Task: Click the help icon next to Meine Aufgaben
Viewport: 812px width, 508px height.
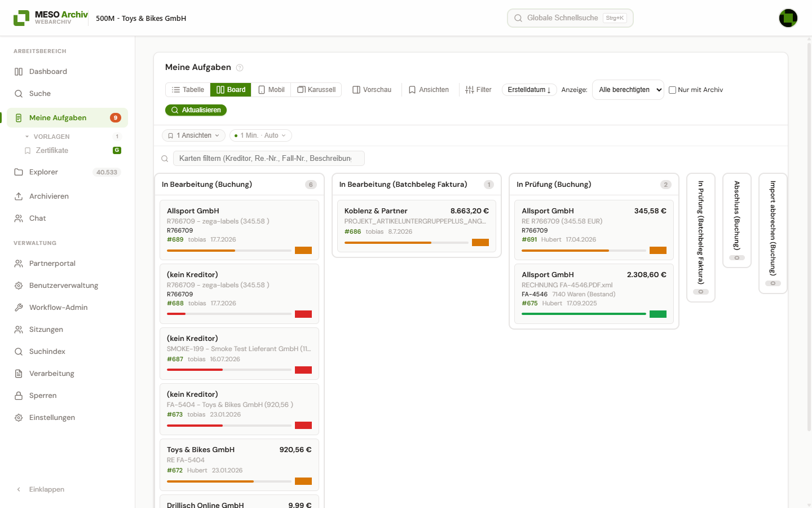Action: point(240,68)
